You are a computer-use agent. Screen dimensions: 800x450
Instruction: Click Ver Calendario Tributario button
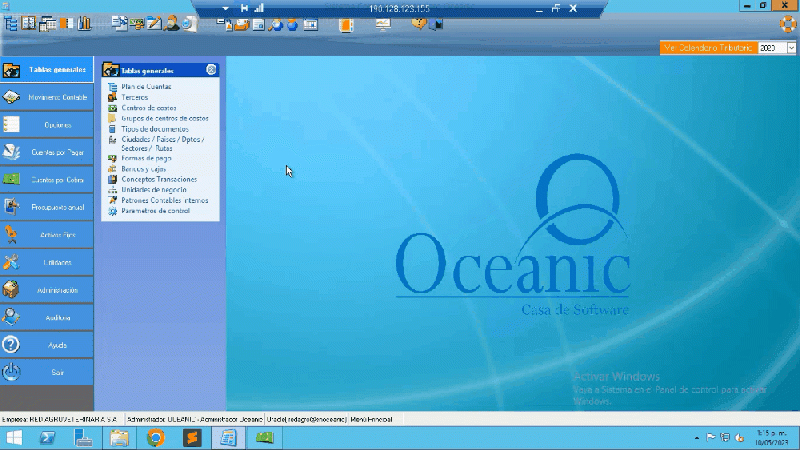[708, 48]
